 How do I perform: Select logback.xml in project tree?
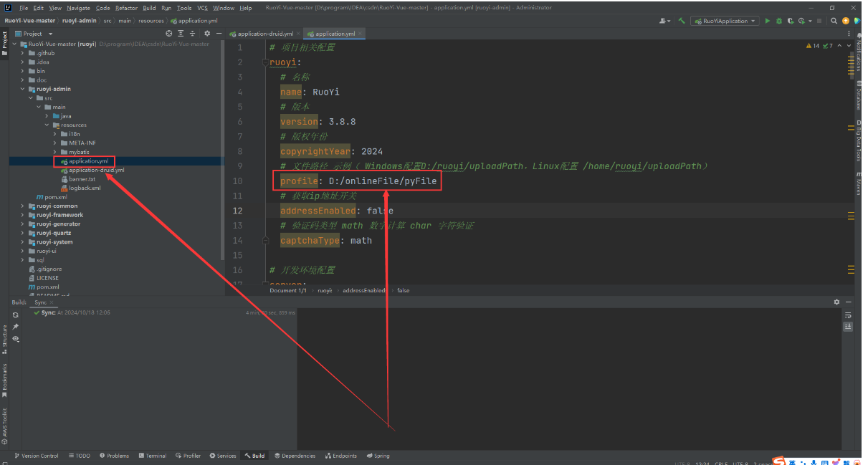pos(81,188)
